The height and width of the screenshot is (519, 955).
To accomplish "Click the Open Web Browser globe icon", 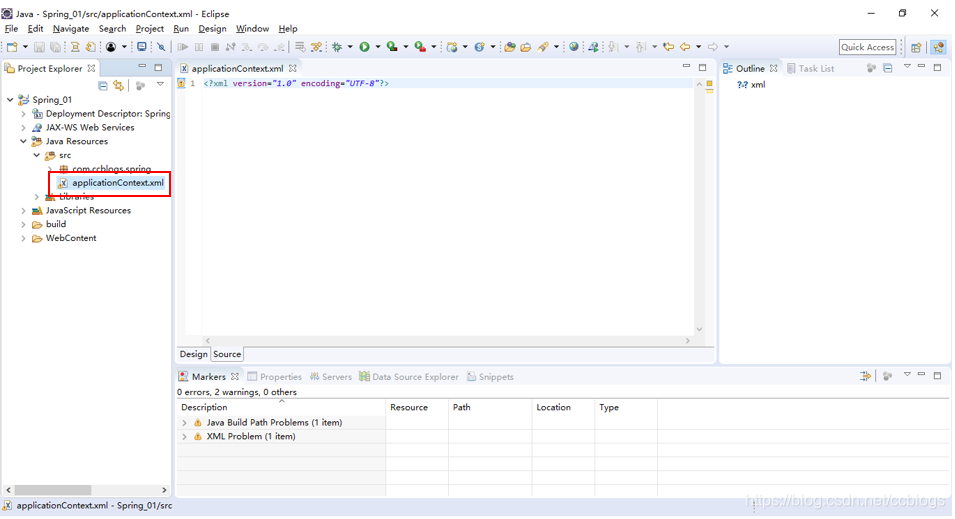I will pos(574,47).
